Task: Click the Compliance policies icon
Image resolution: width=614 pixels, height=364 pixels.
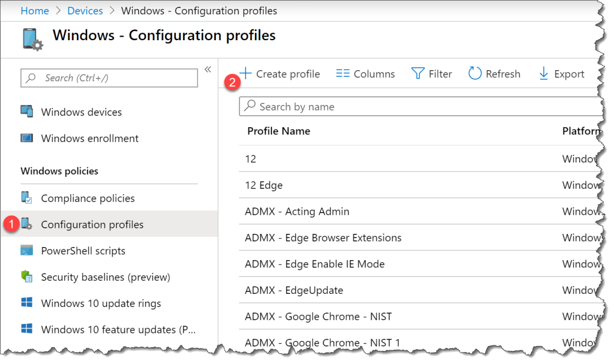Action: [x=26, y=198]
